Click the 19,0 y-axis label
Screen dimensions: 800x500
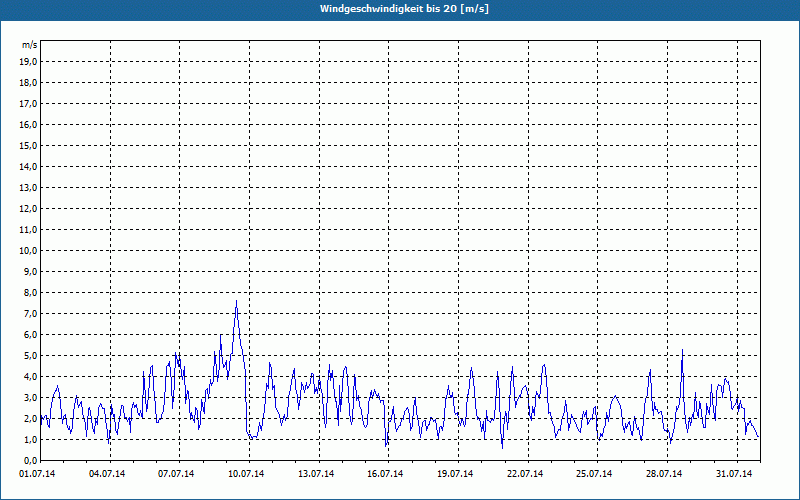point(28,62)
